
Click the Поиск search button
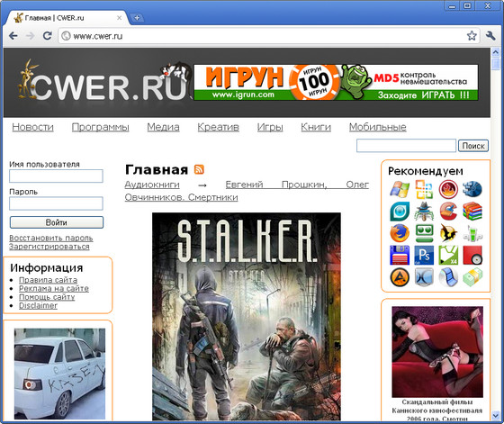point(473,146)
